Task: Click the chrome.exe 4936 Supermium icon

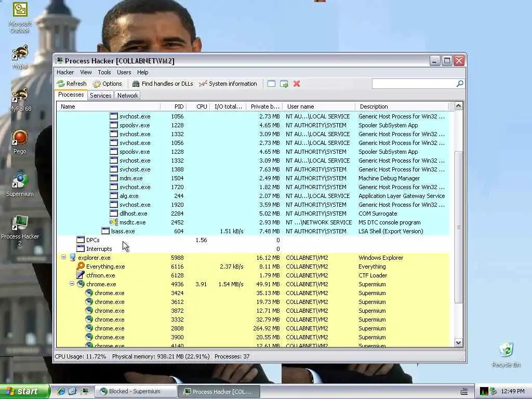Action: (x=81, y=284)
